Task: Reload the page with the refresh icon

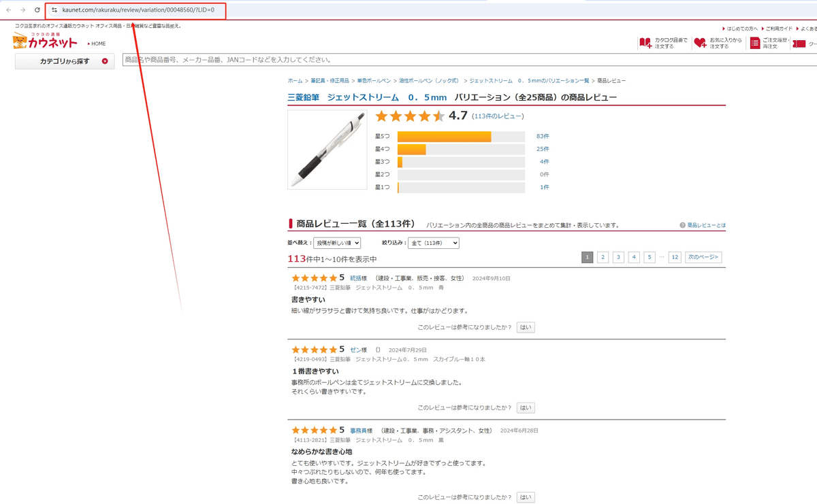Action: pos(37,10)
